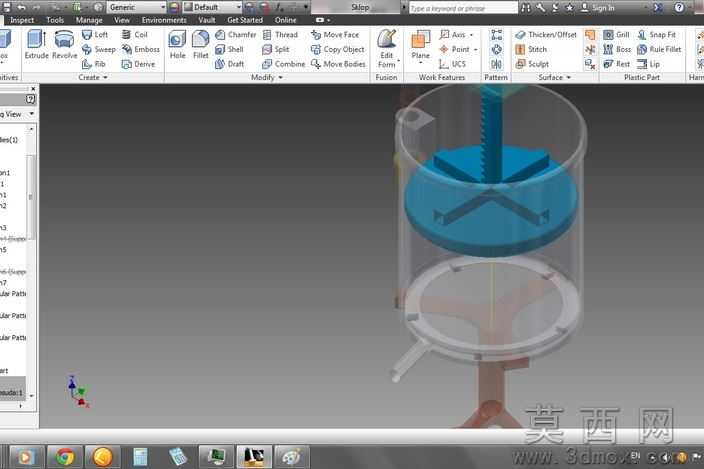Select the Grill tool
Screen dimensions: 704x469
tap(616, 35)
